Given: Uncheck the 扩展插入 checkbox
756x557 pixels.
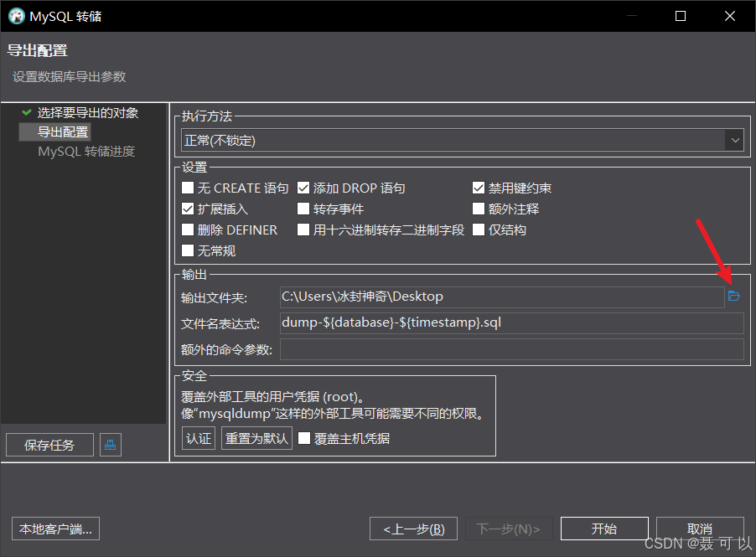Looking at the screenshot, I should 188,209.
